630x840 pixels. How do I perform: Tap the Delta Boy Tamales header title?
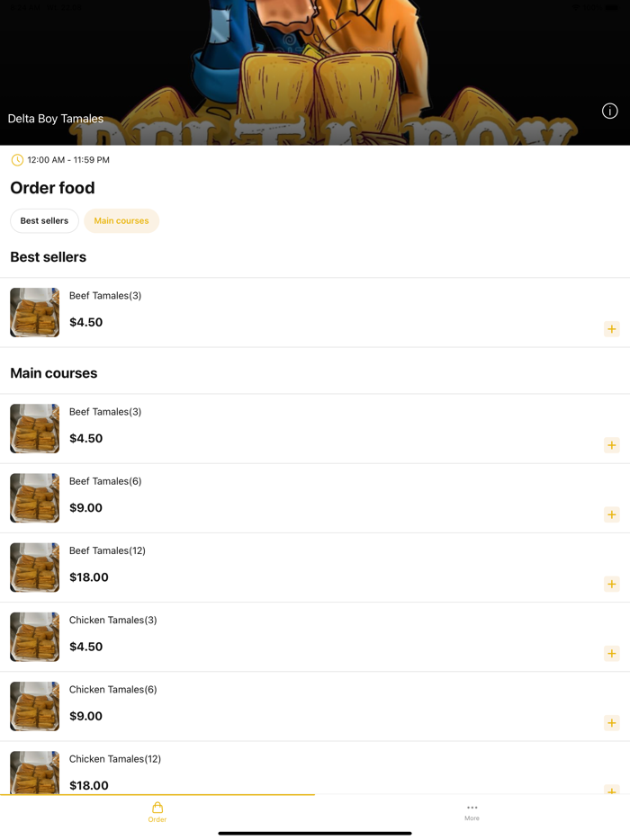[56, 119]
